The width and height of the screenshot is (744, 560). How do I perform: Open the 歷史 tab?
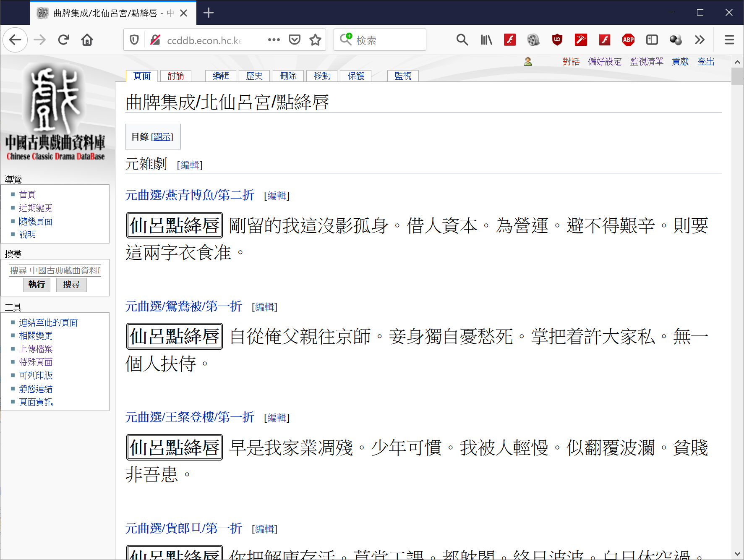pyautogui.click(x=254, y=76)
